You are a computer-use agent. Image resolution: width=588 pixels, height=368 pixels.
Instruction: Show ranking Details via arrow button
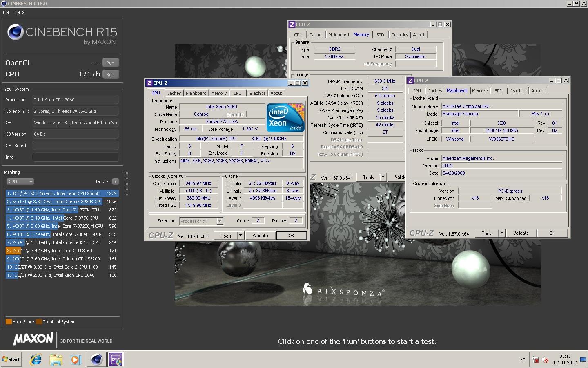[116, 182]
